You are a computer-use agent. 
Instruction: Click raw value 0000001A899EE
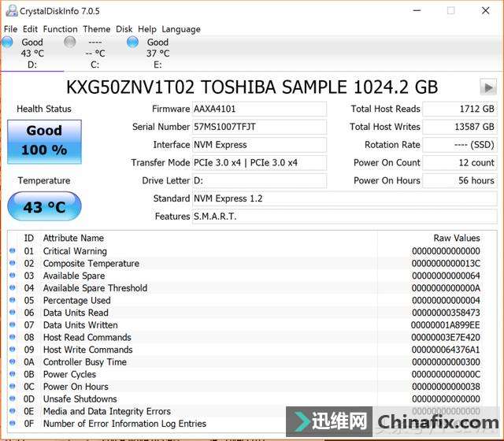446,325
